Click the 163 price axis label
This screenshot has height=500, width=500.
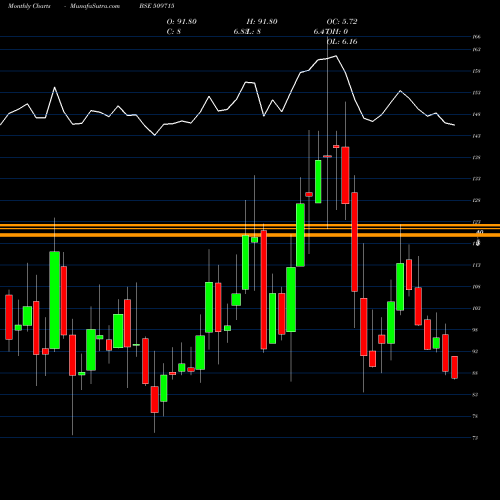pyautogui.click(x=476, y=50)
